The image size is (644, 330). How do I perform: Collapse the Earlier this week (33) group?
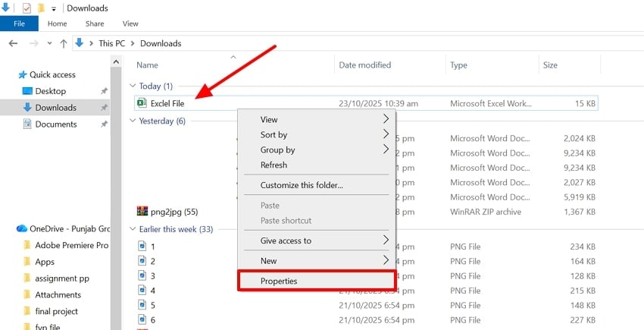[x=133, y=229]
